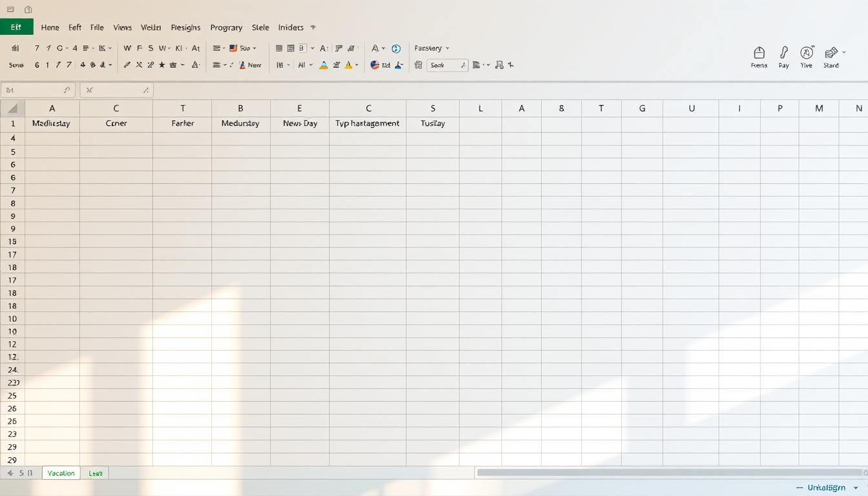Open the Iniders menu
This screenshot has height=496, width=868.
click(x=291, y=28)
